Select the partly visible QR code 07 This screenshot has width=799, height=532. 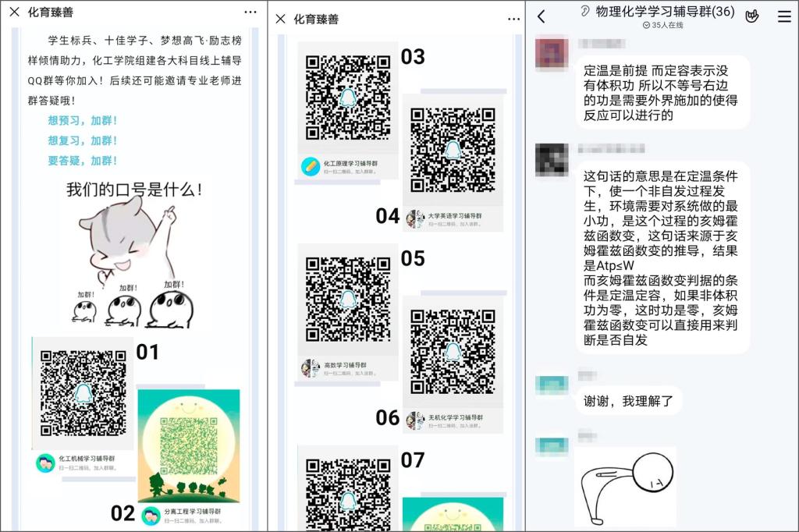tap(348, 495)
